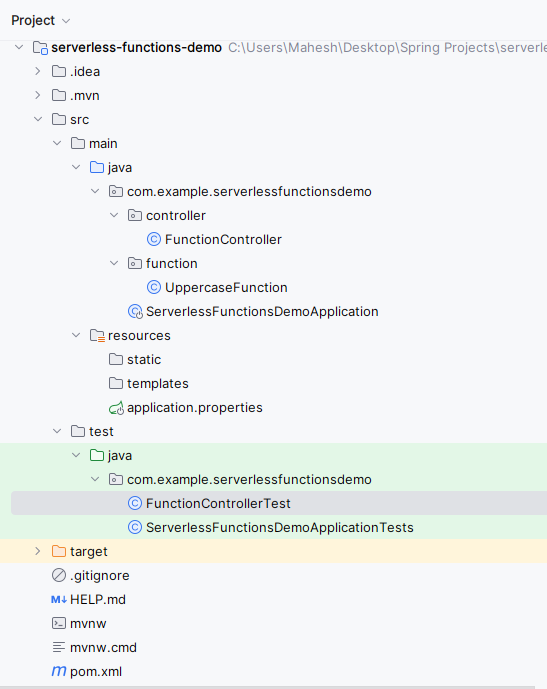
Task: Click the ServerlessFunctionsDemoApplication Spring Boot icon
Action: (x=135, y=312)
